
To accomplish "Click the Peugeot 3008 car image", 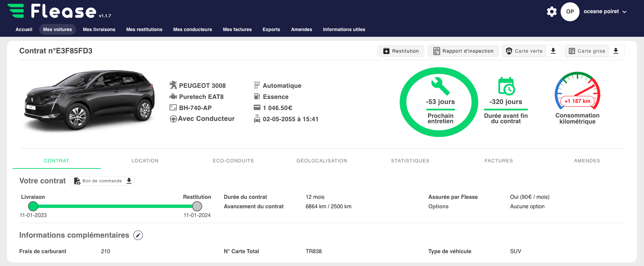I will coord(89,100).
